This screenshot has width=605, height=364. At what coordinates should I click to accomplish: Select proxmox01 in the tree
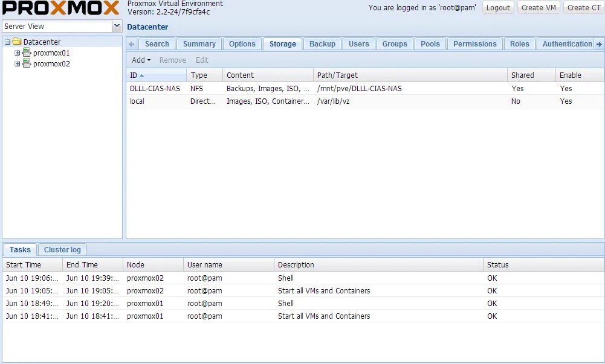[51, 53]
